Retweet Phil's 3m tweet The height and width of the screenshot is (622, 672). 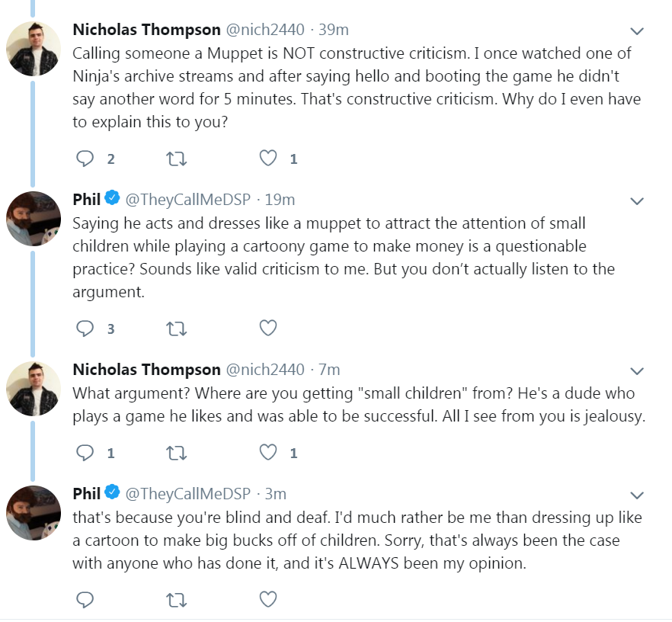coord(176,600)
